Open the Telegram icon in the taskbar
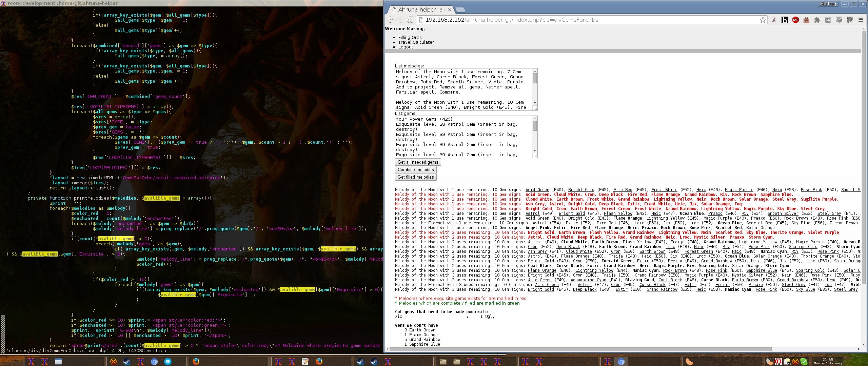868x366 pixels. point(168,362)
